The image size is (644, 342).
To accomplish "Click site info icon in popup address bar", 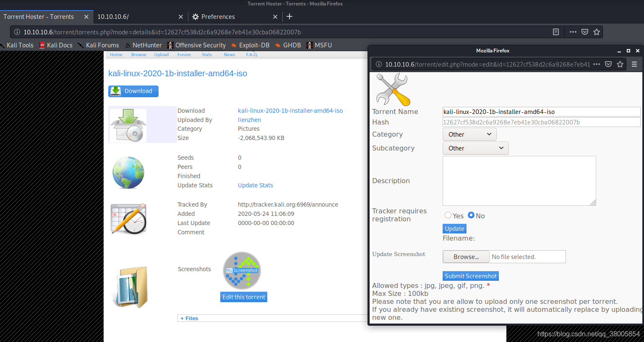I will point(378,64).
